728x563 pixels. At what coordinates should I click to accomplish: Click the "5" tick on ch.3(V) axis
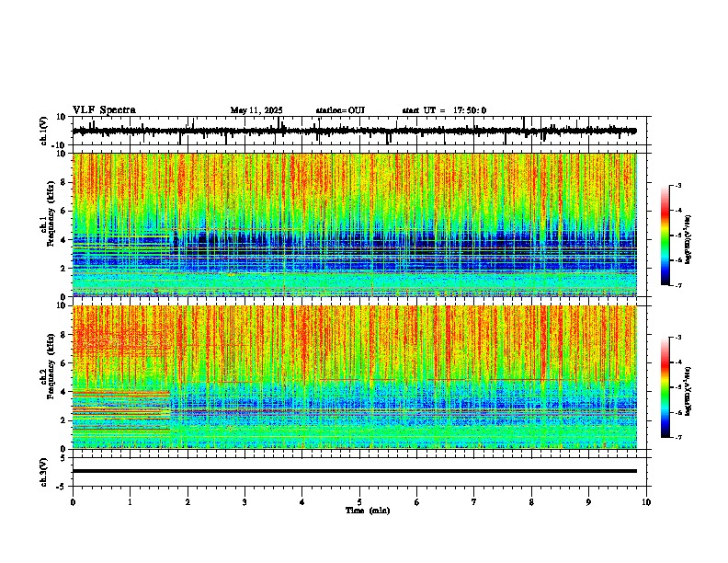click(63, 458)
